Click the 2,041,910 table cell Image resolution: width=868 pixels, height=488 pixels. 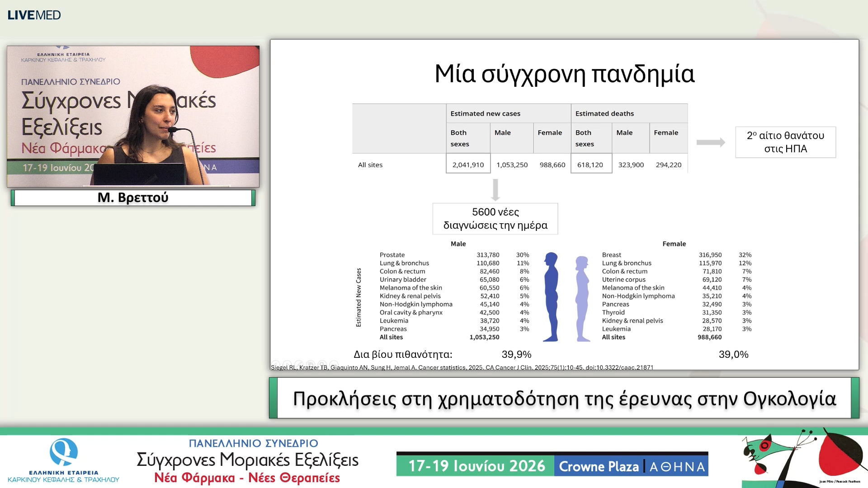click(x=468, y=164)
